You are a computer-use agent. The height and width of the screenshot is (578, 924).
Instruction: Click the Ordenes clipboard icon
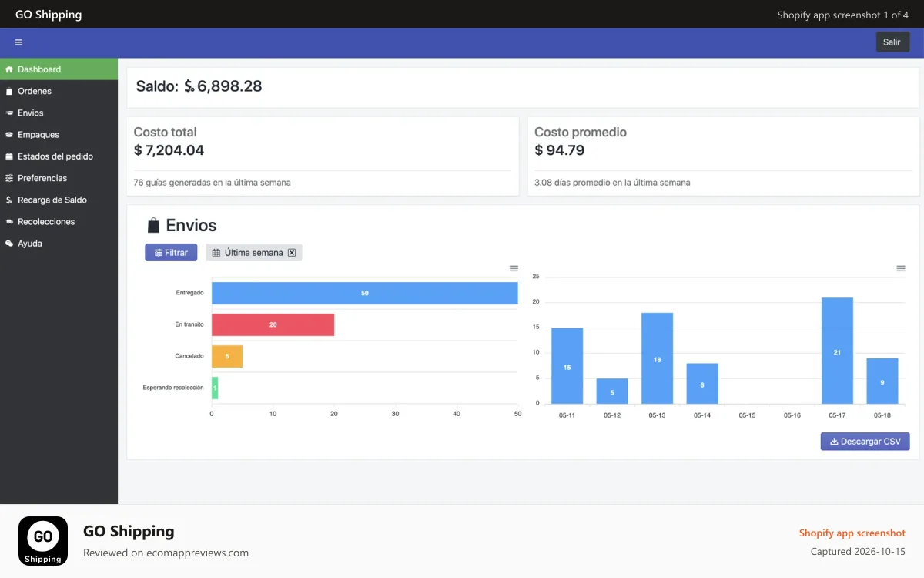9,91
